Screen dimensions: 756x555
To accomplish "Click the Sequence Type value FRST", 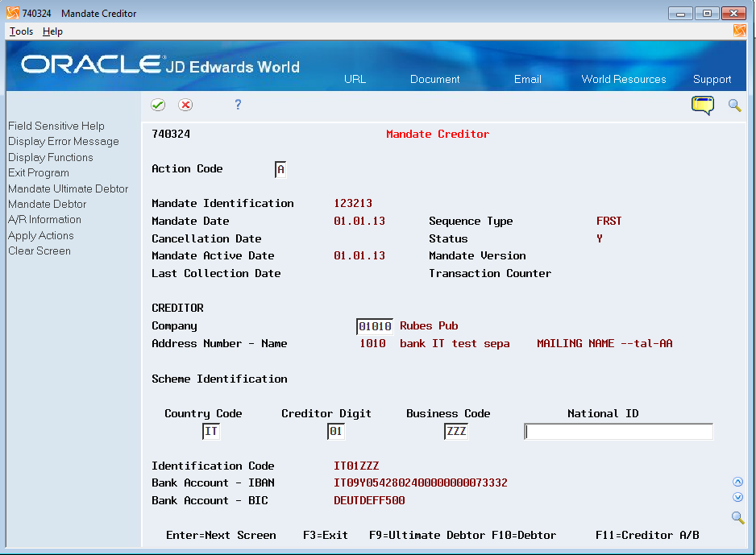I will 609,221.
